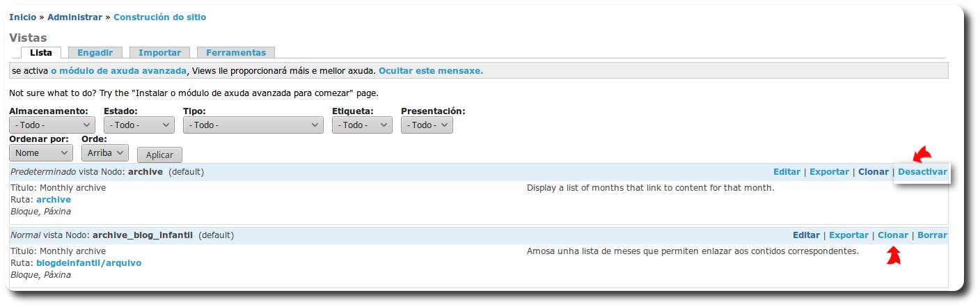Open the blogdeinfantil/arquivo route link

pos(88,263)
